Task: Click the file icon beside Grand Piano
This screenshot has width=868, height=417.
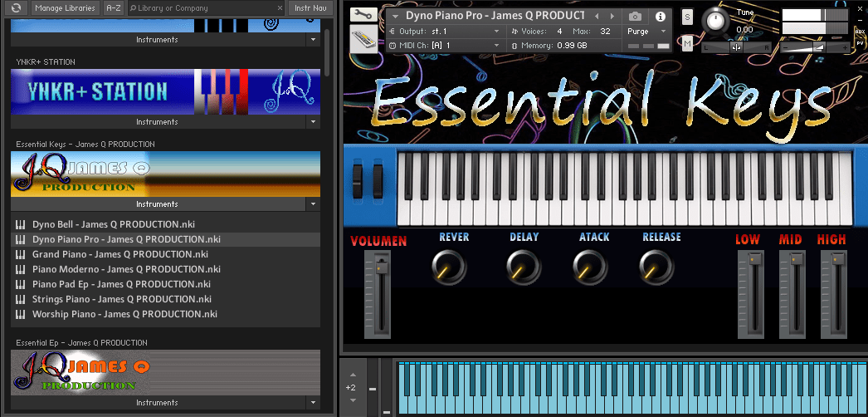Action: click(21, 254)
